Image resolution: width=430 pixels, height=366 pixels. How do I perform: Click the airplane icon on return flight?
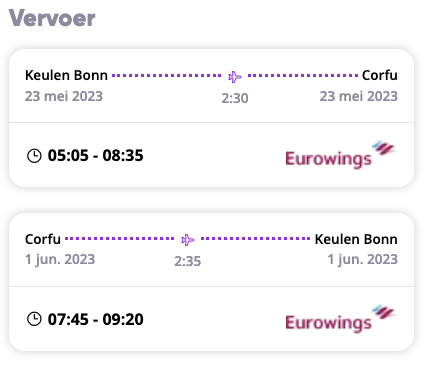pyautogui.click(x=188, y=240)
